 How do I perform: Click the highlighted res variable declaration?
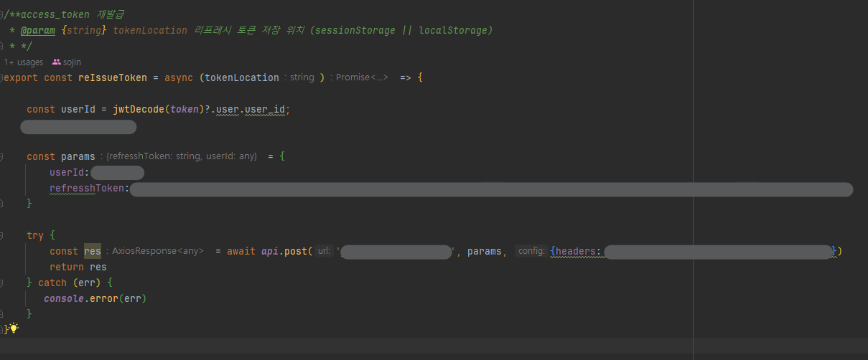pos(93,251)
